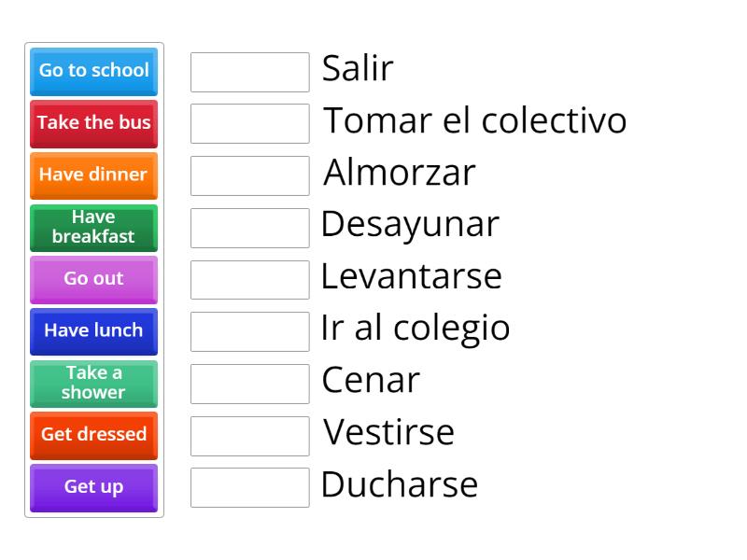The image size is (747, 560).
Task: Click the 'Have dinner' tile
Action: tap(92, 175)
